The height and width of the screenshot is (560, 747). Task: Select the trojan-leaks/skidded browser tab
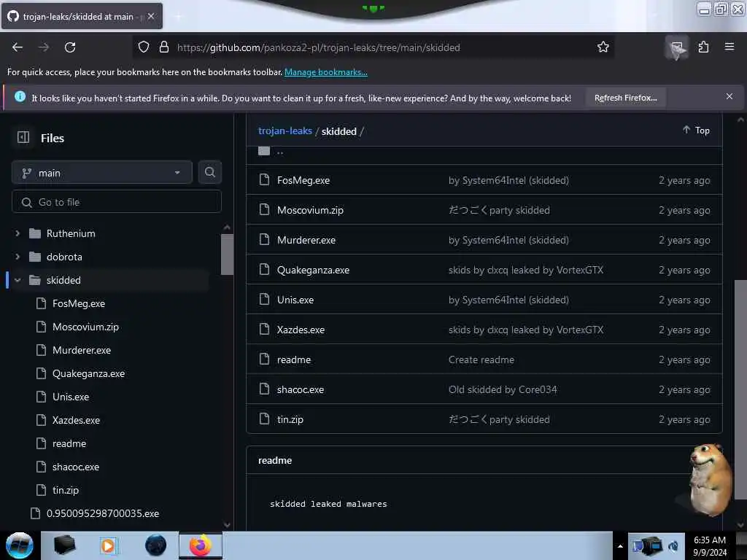tap(82, 16)
